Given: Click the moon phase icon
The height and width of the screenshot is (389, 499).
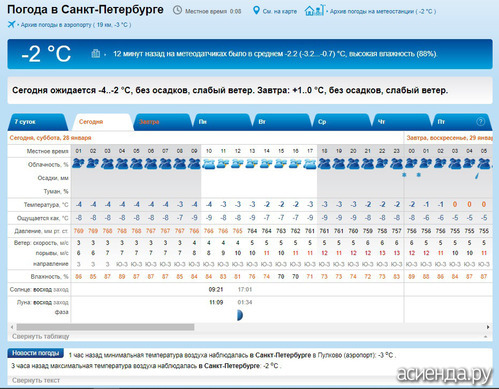Looking at the screenshot, I should pyautogui.click(x=240, y=315).
